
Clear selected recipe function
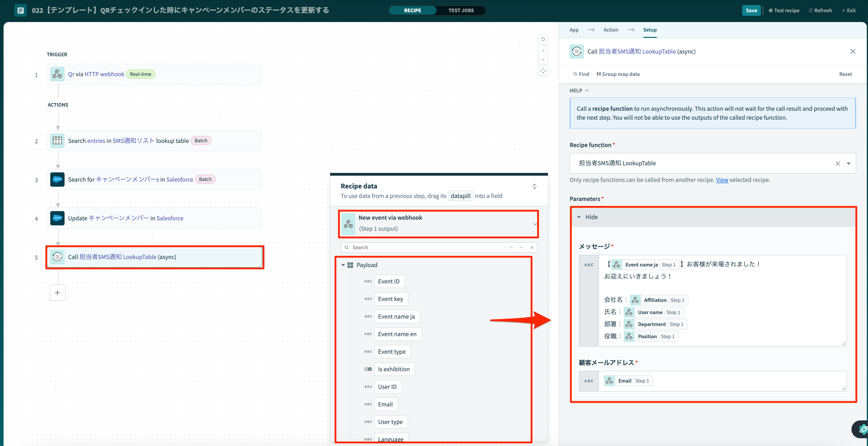838,163
